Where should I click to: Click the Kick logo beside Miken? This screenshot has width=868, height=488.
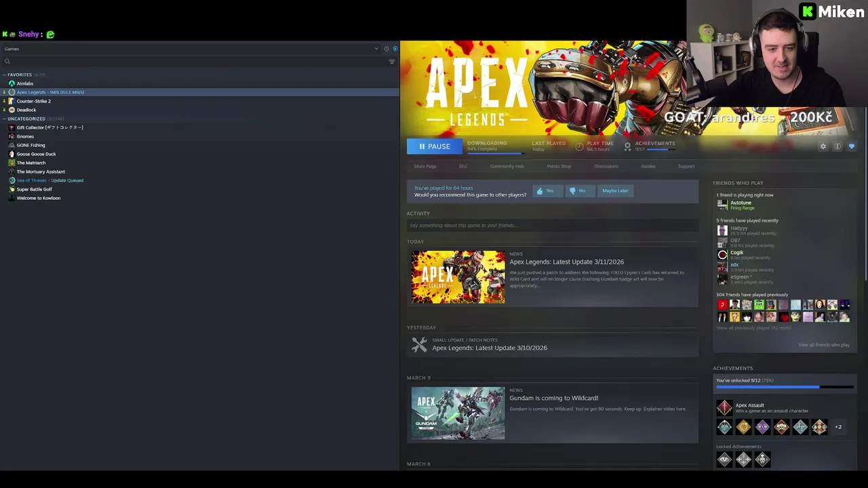(x=807, y=11)
